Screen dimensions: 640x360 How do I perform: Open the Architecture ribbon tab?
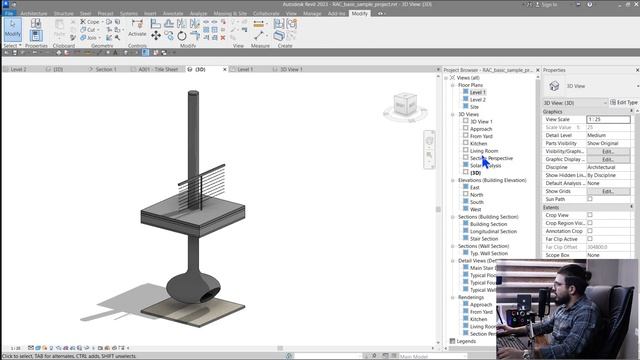34,13
